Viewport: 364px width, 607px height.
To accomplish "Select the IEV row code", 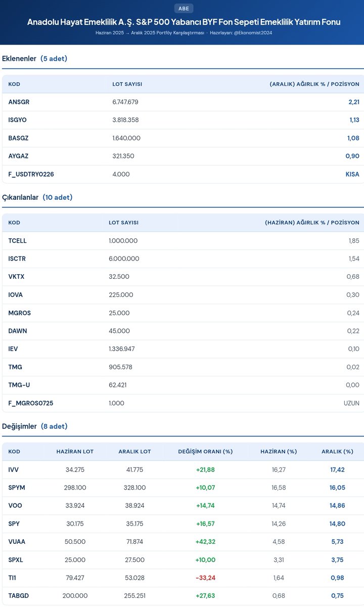I will 13,349.
